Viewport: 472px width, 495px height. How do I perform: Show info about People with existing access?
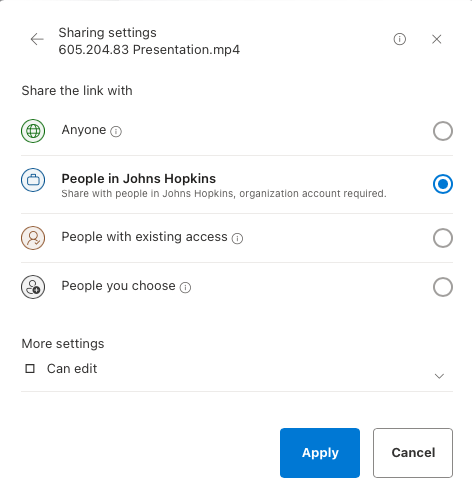[x=237, y=238]
